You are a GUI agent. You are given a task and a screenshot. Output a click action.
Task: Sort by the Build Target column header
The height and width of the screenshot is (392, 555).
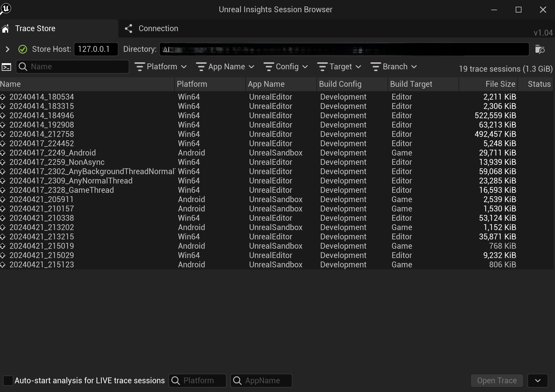[x=423, y=84]
